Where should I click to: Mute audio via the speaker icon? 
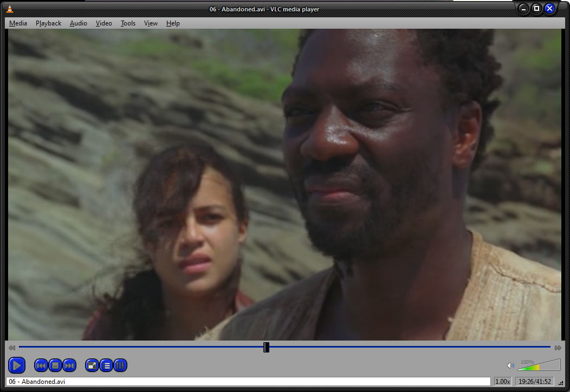tap(510, 365)
